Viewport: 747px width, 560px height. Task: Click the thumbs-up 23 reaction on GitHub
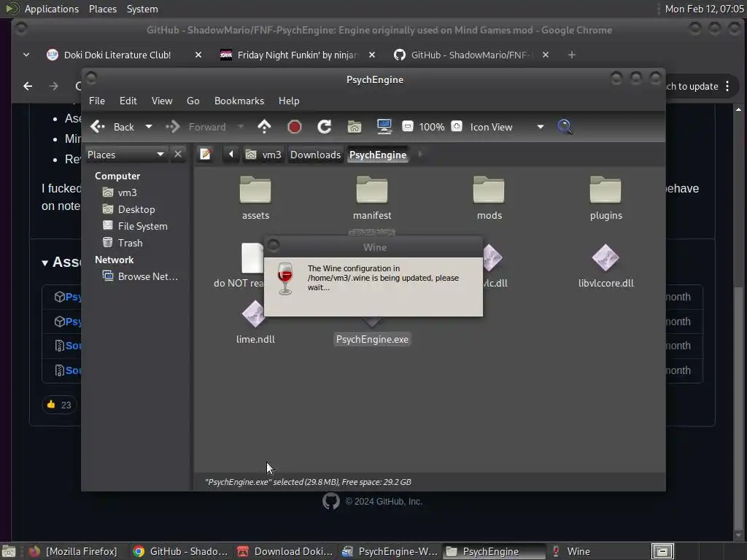click(x=59, y=405)
